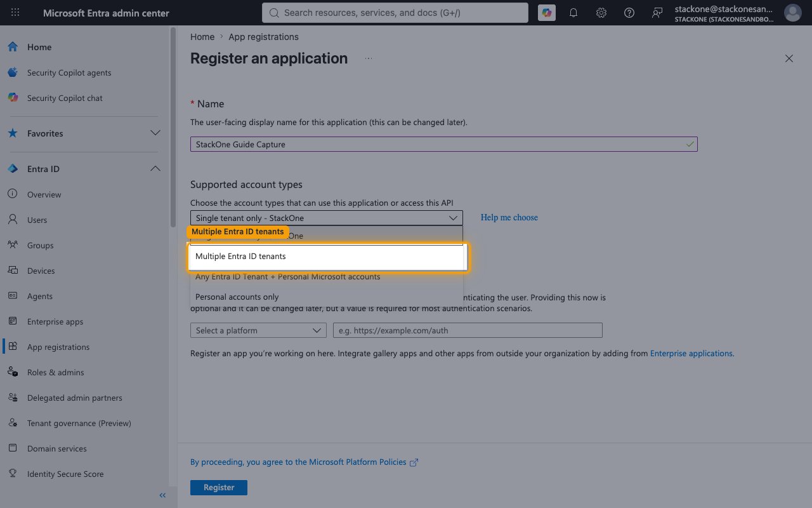Open the settings gear in header
The image size is (812, 508).
coord(601,13)
